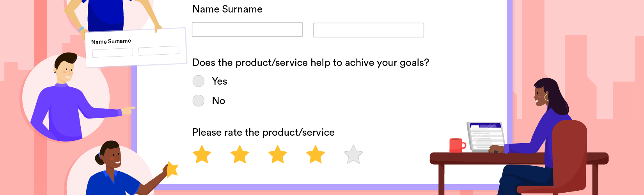Click right input on the small form card

(x=159, y=50)
